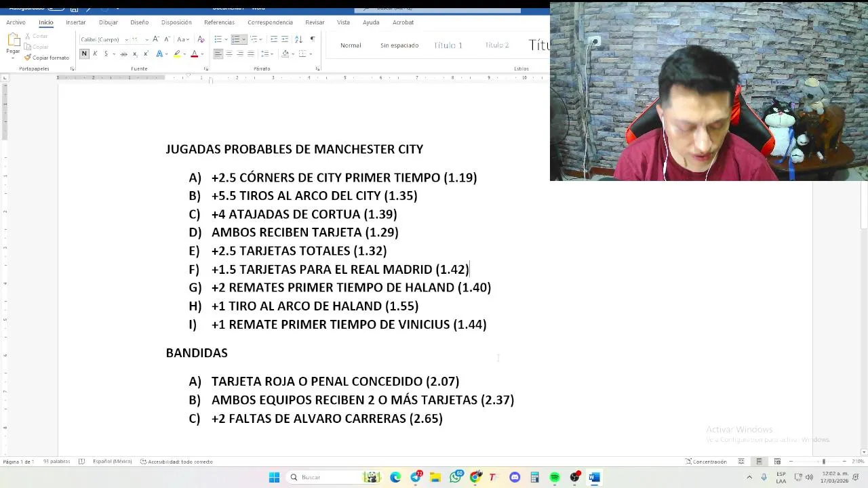The image size is (868, 488).
Task: Open the multilevel list icon
Action: pyautogui.click(x=253, y=39)
